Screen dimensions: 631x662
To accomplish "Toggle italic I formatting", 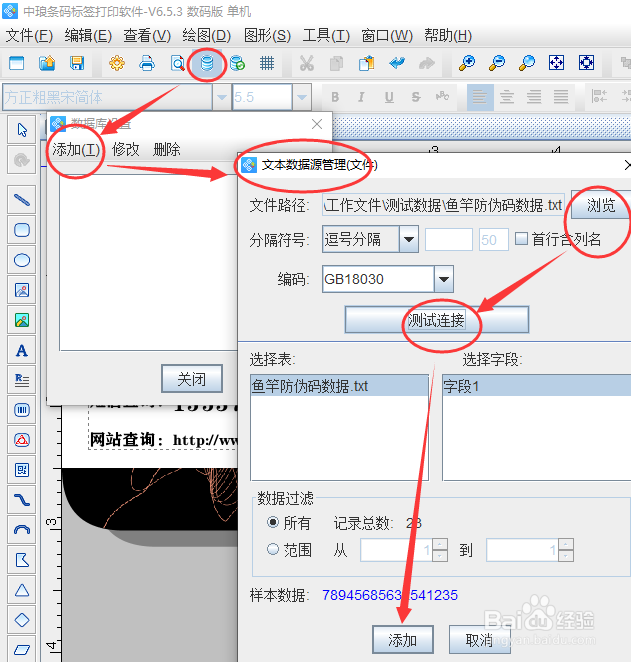I will (361, 97).
